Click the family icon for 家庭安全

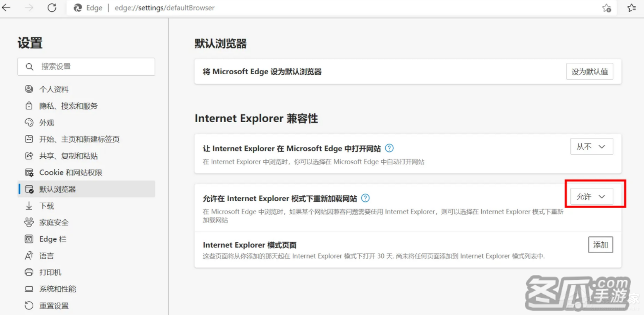pos(29,223)
